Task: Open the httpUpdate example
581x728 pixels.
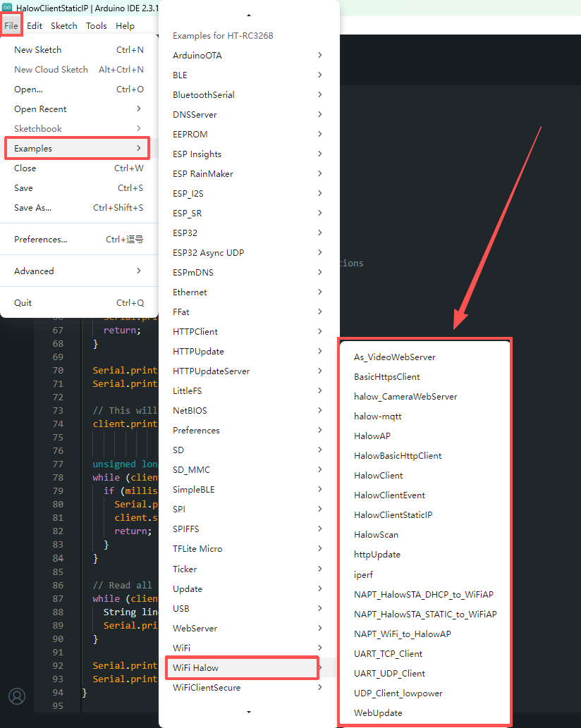Action: click(425, 555)
